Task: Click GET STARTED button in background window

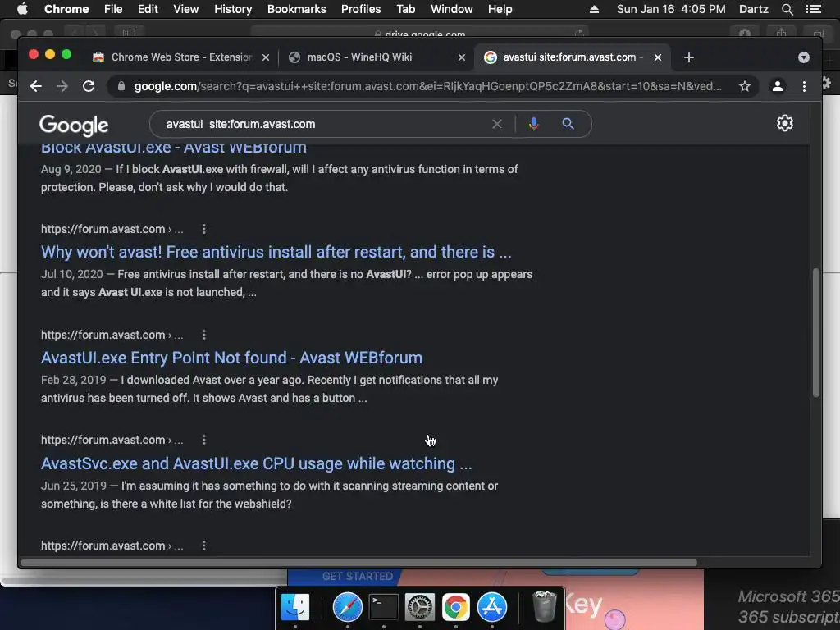Action: click(358, 577)
